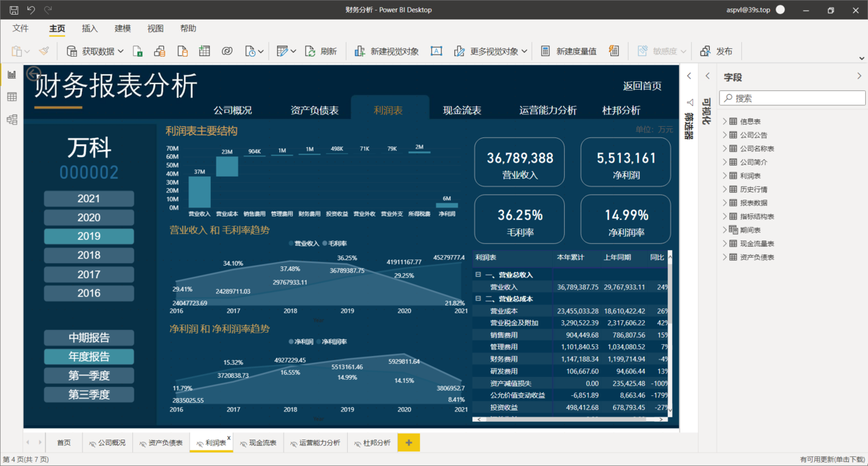This screenshot has height=466, width=868.
Task: Navigate to 杜邦分析 in report header
Action: [621, 110]
